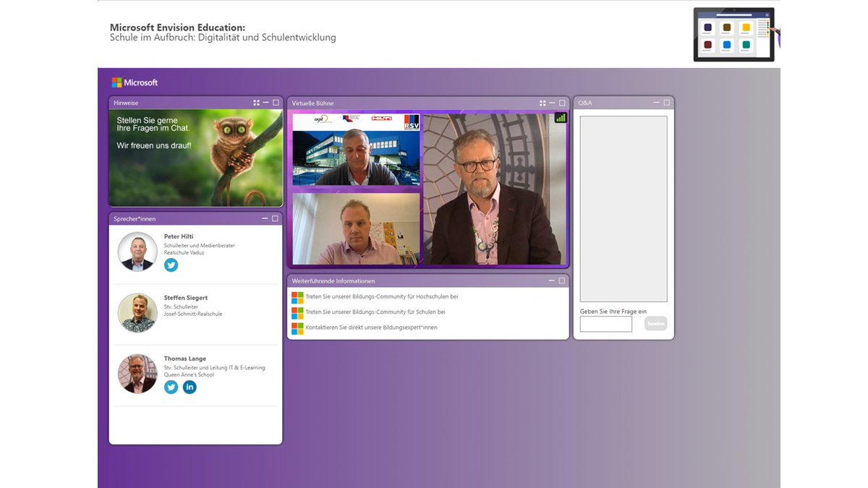The width and height of the screenshot is (868, 488).
Task: Minimize the Sprecher*innen panel
Action: tap(265, 218)
